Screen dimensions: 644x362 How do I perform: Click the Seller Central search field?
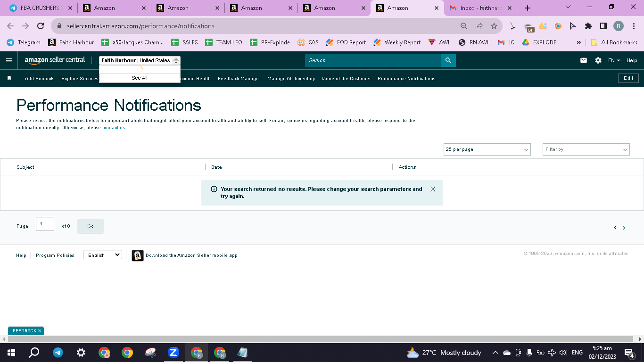373,60
